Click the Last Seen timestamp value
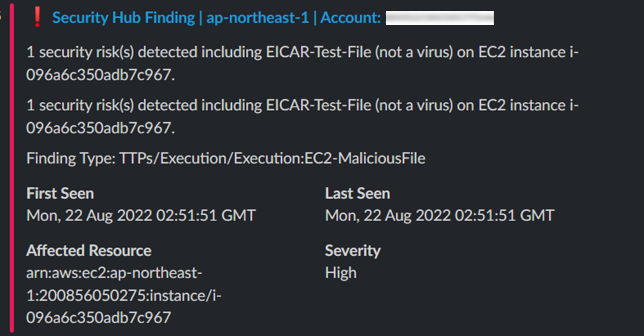The width and height of the screenshot is (644, 336). pos(440,216)
